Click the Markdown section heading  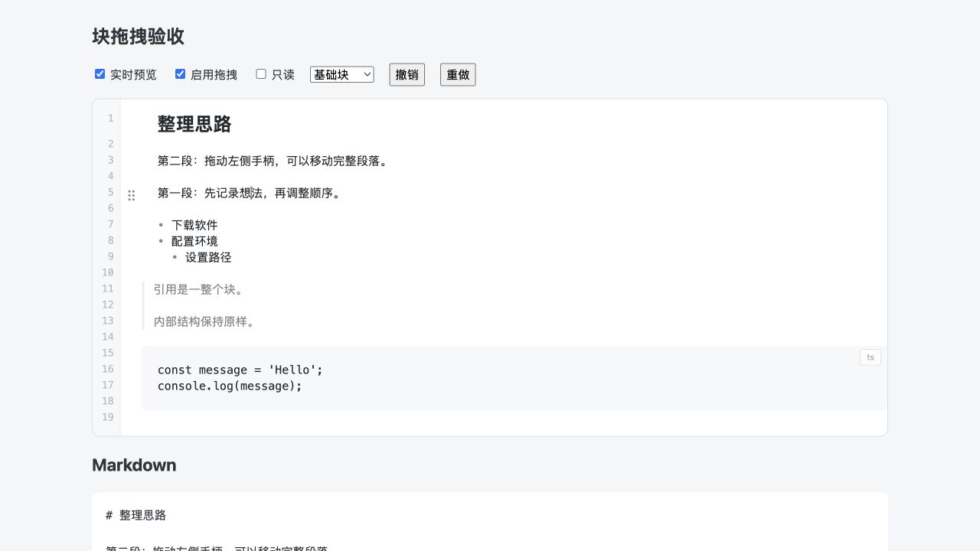click(x=134, y=465)
